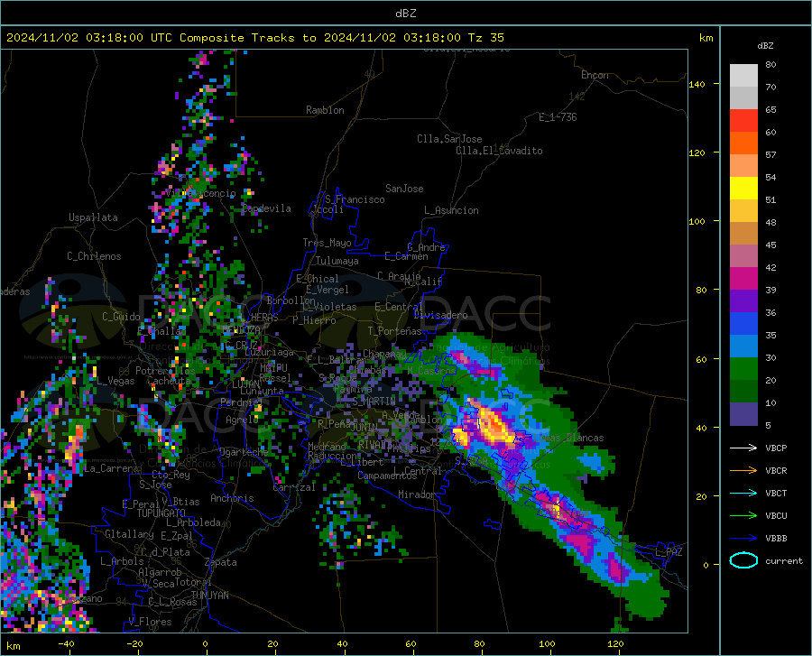Click the orange VBCR arrow symbol in legend
Viewport: 812px width, 656px height.
tap(743, 470)
